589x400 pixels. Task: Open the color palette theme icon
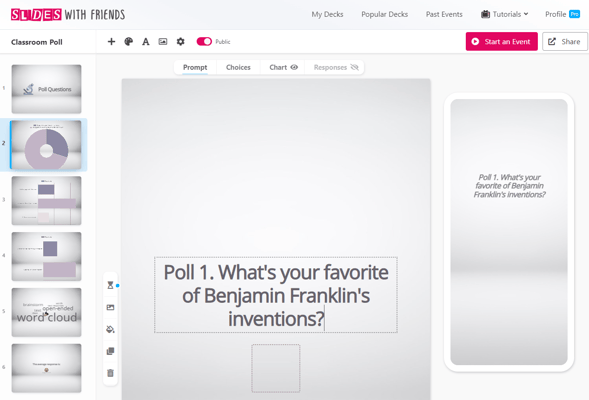(x=128, y=42)
